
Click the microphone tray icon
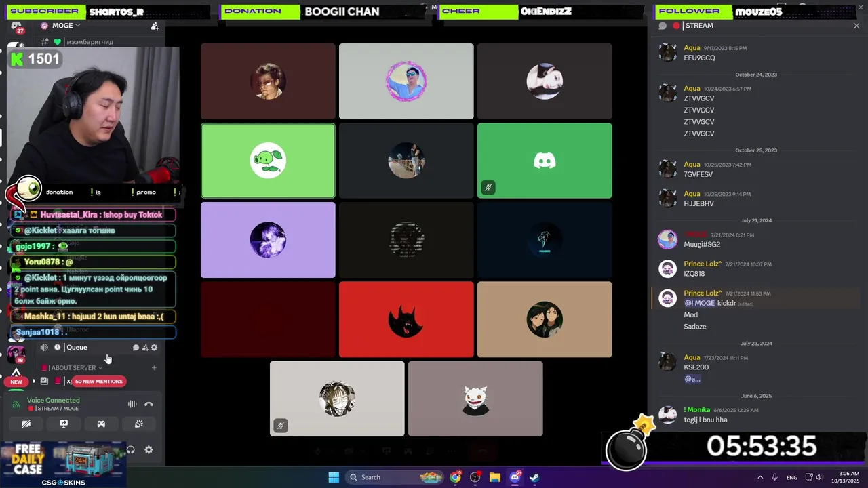coord(775,477)
